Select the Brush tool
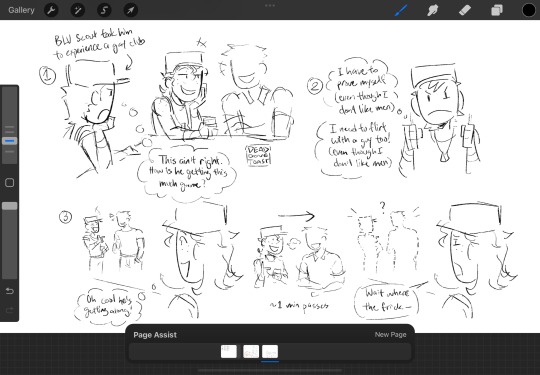540x375 pixels. [x=401, y=10]
